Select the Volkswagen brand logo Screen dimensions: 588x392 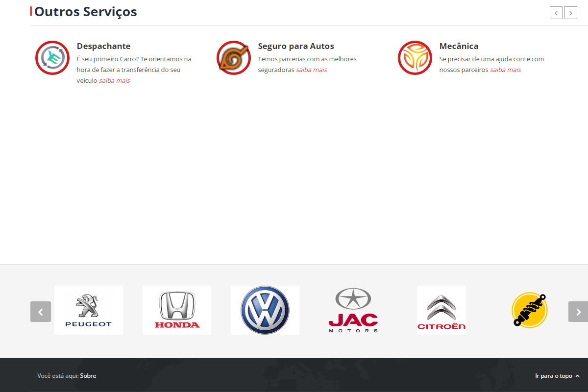[265, 310]
